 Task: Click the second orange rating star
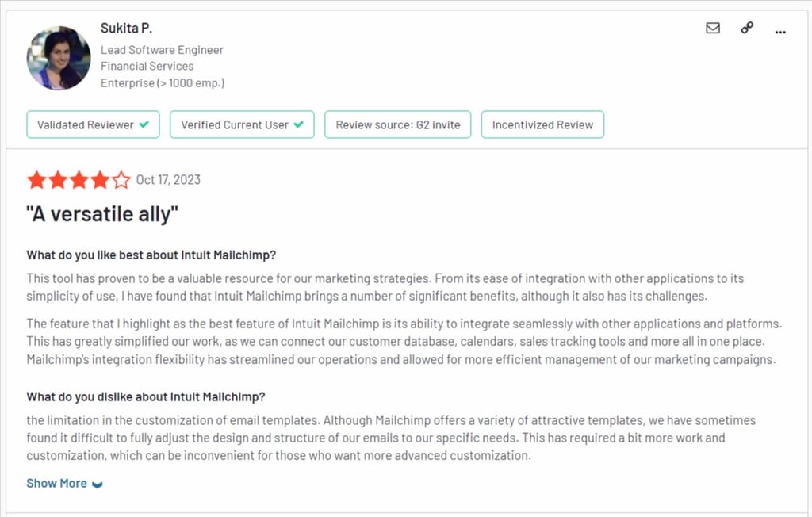pos(58,180)
